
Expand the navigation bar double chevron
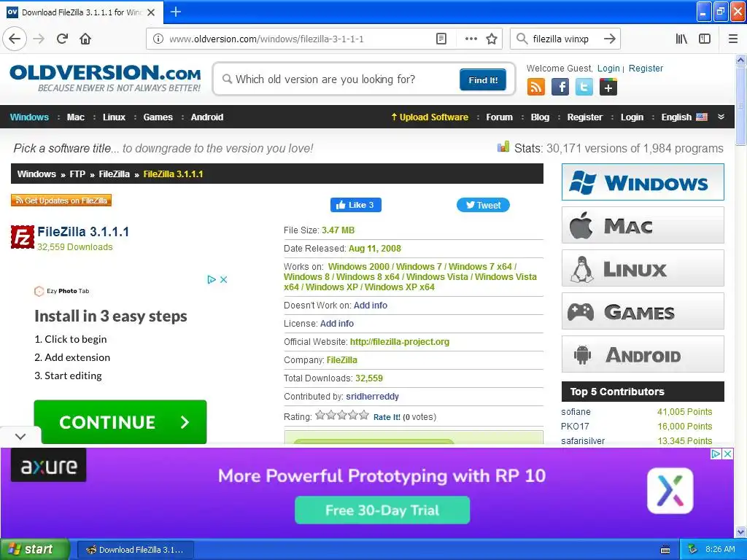click(x=721, y=117)
